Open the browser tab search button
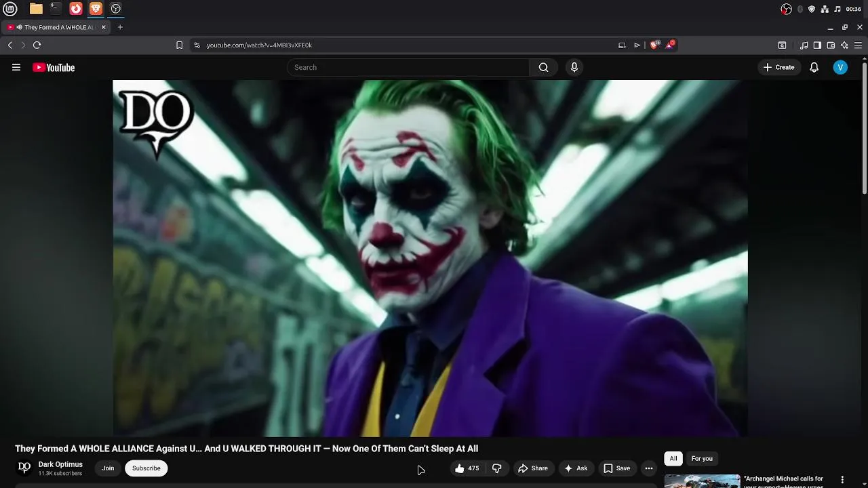The image size is (868, 488). [x=782, y=45]
